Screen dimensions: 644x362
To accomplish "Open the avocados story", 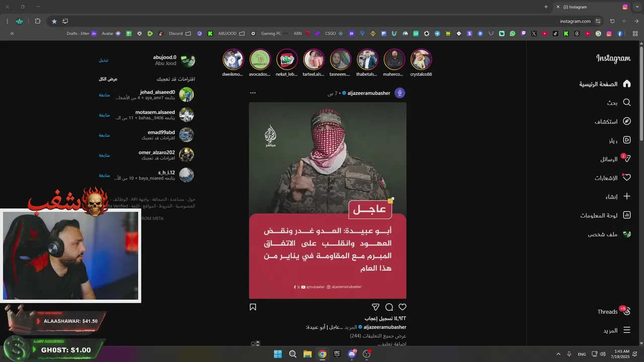I will pyautogui.click(x=260, y=59).
